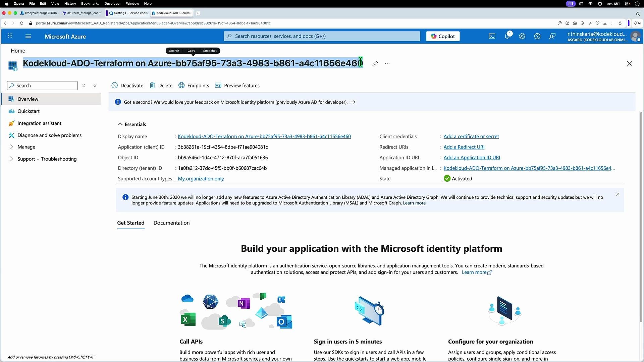Open Integration assistant
The width and height of the screenshot is (644, 362).
[x=39, y=123]
